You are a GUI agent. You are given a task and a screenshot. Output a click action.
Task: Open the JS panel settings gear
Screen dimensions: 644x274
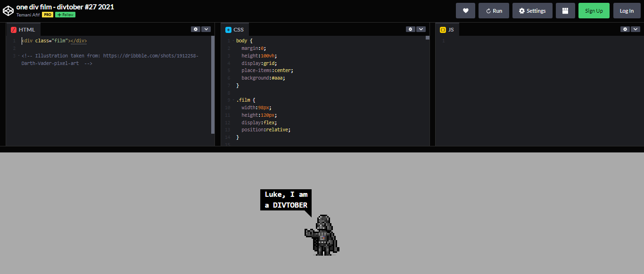click(625, 29)
